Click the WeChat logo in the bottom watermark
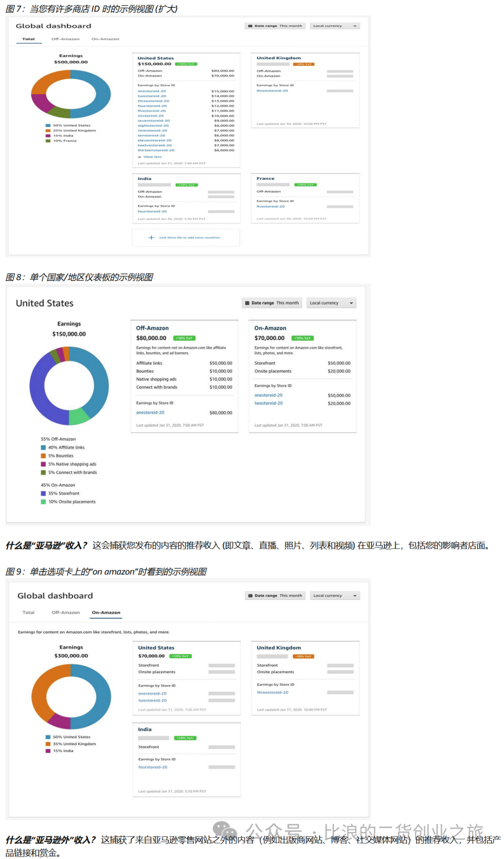Viewport: 504px width, 859px height. pyautogui.click(x=225, y=831)
